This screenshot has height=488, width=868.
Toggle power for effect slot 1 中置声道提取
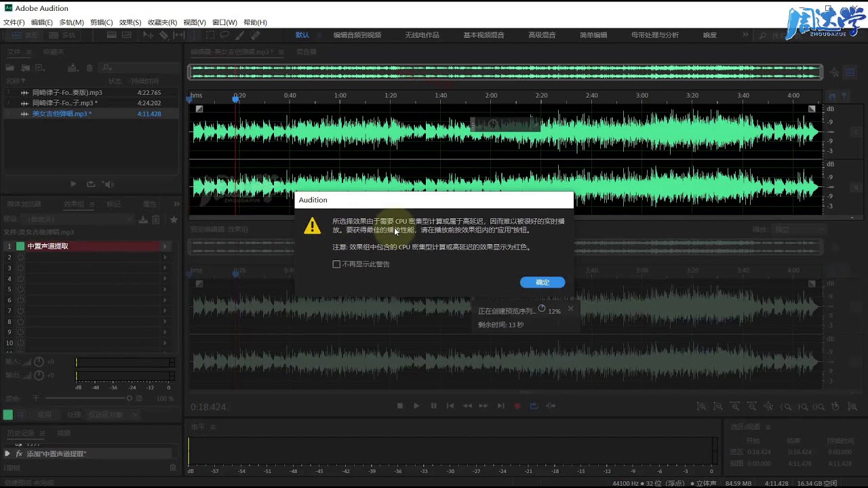coord(20,246)
